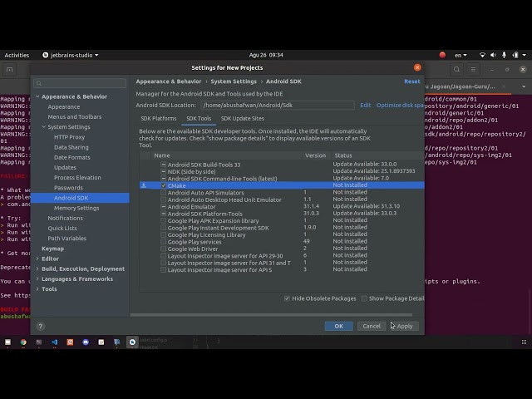Close the Jagoan-Guru terminal tab
The width and height of the screenshot is (532, 399).
click(504, 86)
